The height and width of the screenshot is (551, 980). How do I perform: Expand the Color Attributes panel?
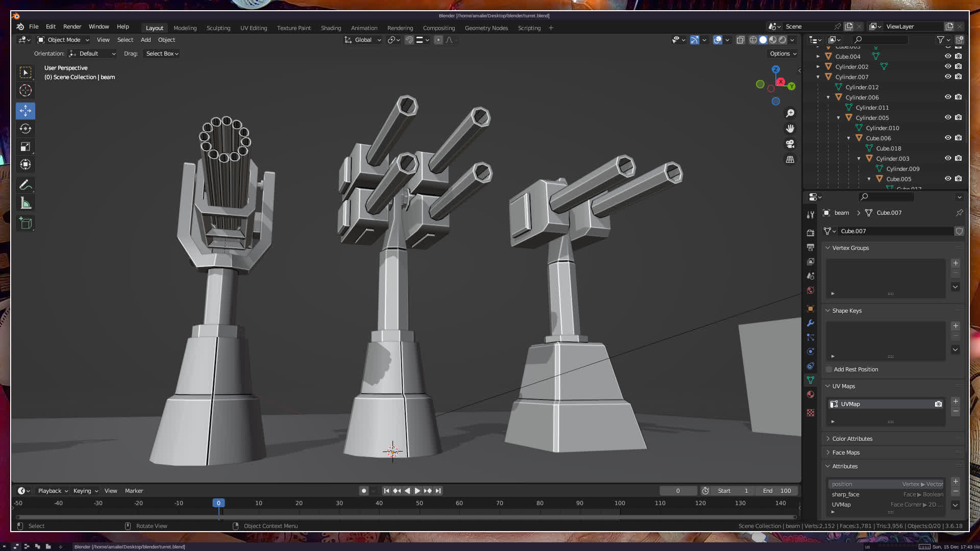852,439
